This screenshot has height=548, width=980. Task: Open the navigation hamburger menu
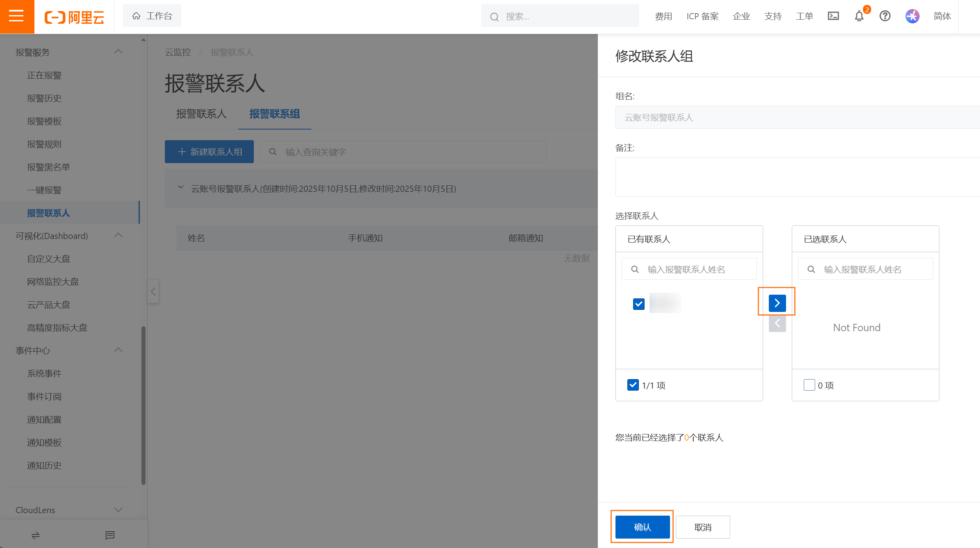tap(17, 16)
